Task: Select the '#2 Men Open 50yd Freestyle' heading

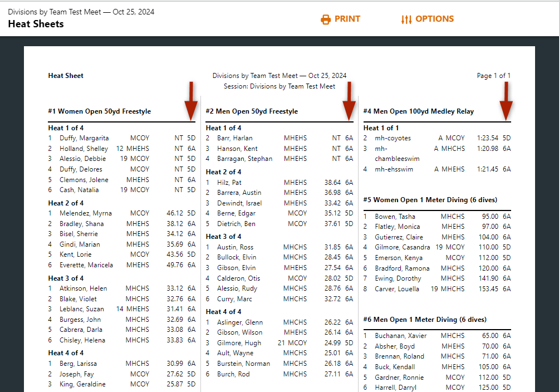Action: [x=252, y=111]
